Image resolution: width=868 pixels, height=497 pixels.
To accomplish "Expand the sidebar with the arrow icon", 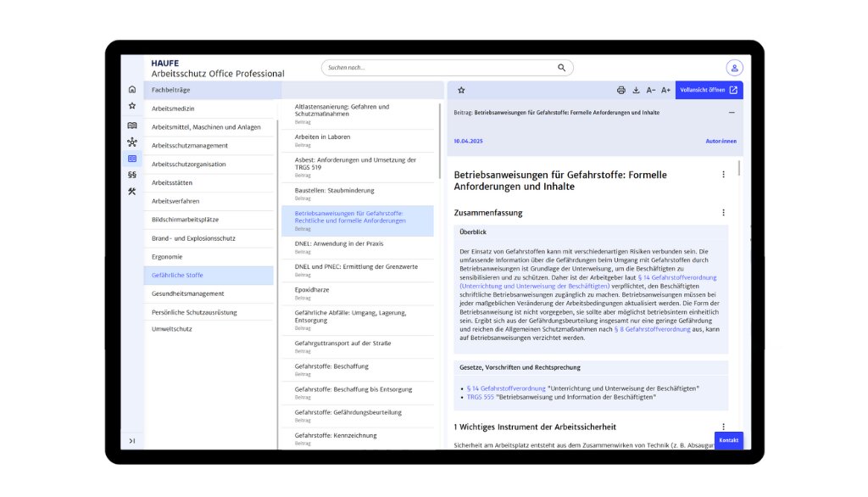I will click(x=131, y=441).
